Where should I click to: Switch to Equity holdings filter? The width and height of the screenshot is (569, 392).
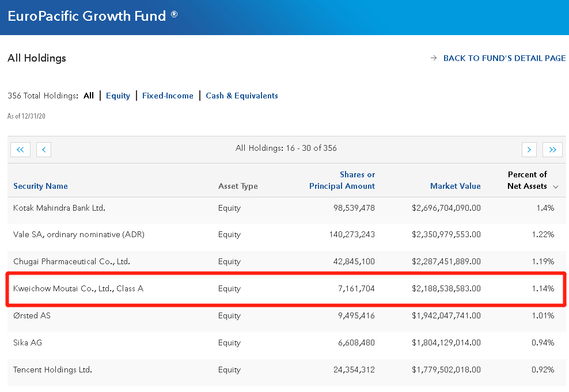pyautogui.click(x=118, y=96)
